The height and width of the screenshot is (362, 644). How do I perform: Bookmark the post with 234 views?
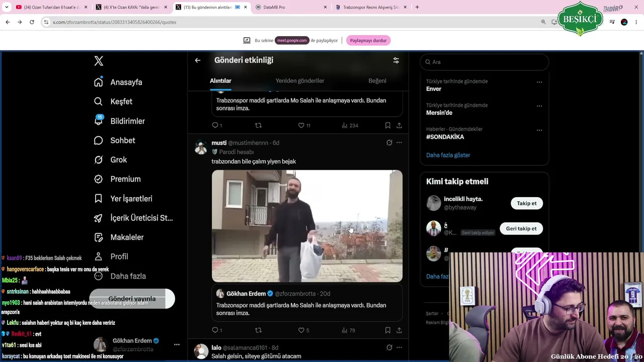[387, 125]
